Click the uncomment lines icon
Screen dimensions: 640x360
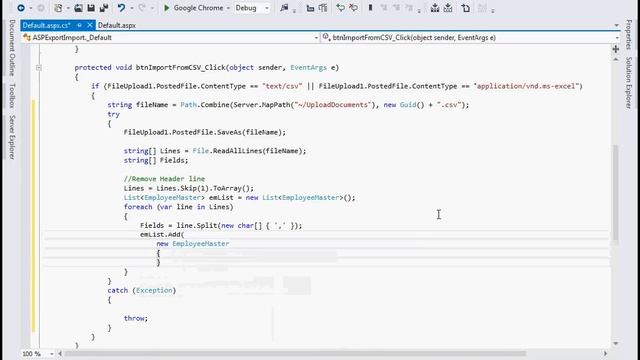tap(323, 8)
